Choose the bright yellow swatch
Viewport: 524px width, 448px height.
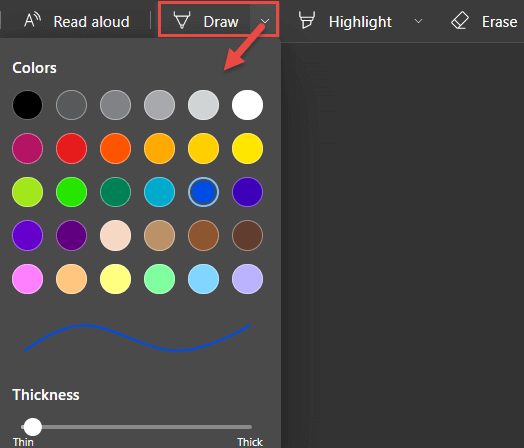pos(247,148)
